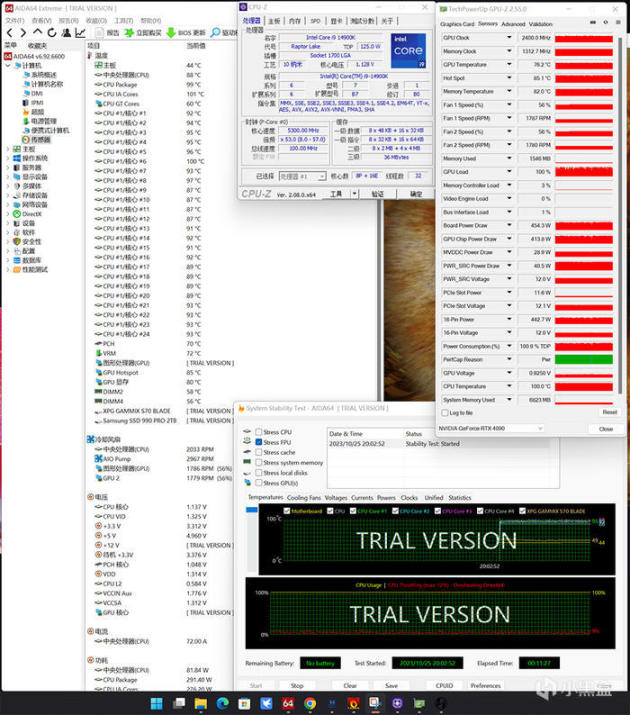Click the GPU-Z sensor list scrollbar

[620, 214]
